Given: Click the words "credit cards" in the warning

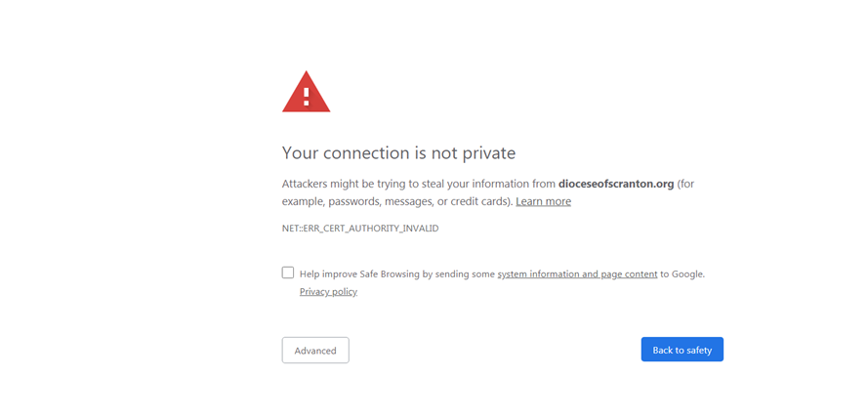Looking at the screenshot, I should (477, 201).
